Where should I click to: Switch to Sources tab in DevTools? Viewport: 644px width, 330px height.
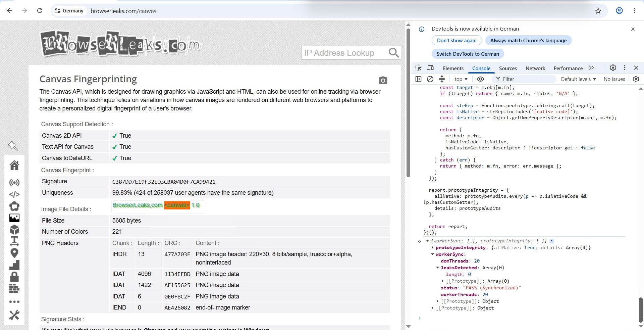pos(508,68)
